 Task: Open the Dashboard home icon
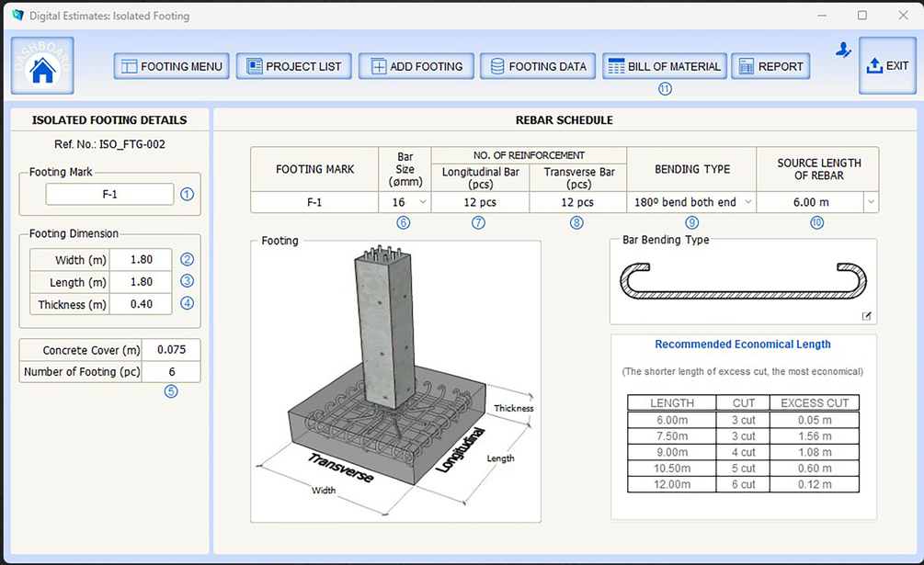click(42, 66)
